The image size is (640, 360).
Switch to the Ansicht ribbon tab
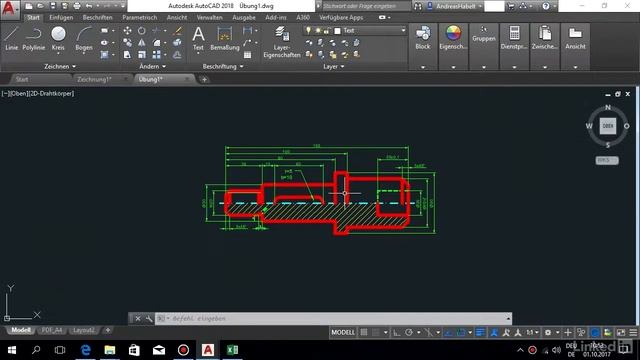click(177, 18)
